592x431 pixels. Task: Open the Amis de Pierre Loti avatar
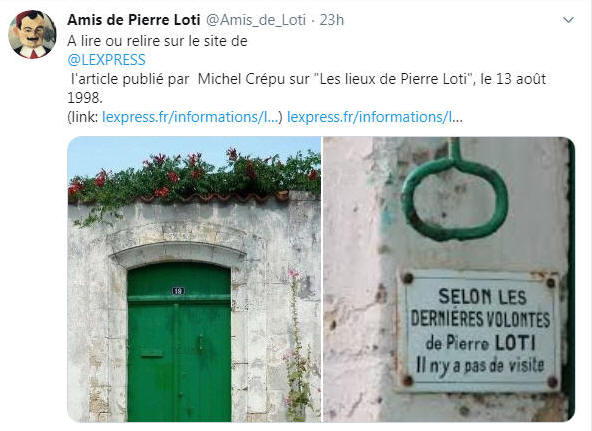32,34
